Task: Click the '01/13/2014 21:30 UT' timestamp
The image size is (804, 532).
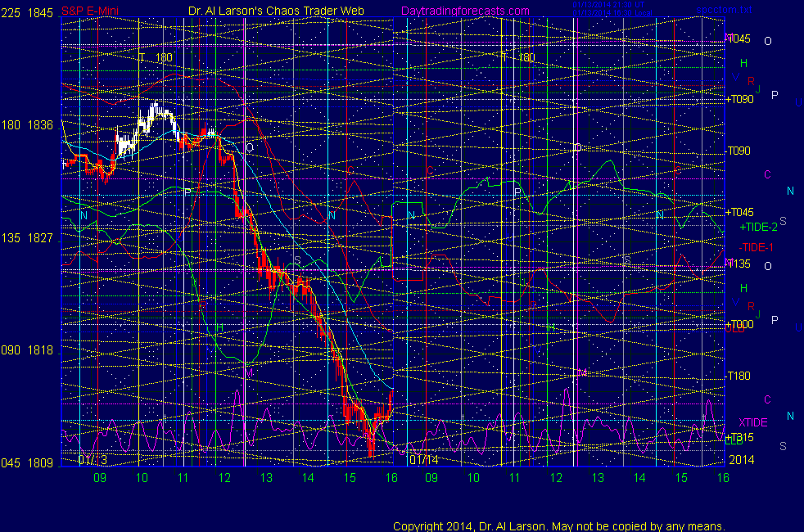Action: click(608, 5)
